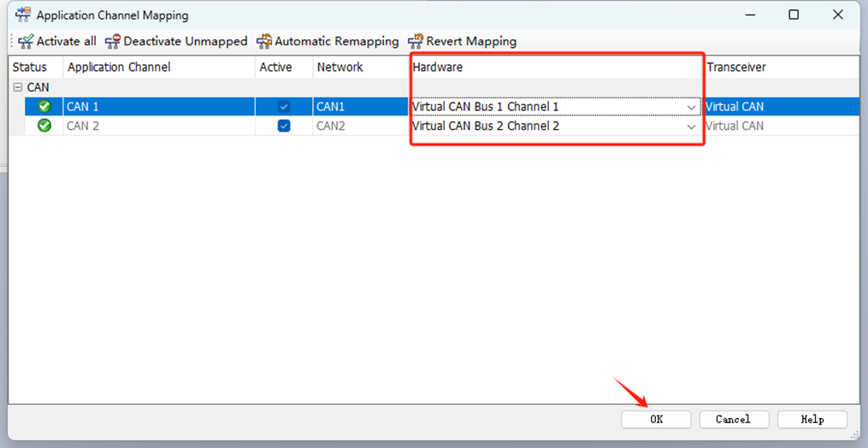This screenshot has height=448, width=868.
Task: Open the CAN 2 hardware dropdown
Action: (x=691, y=127)
